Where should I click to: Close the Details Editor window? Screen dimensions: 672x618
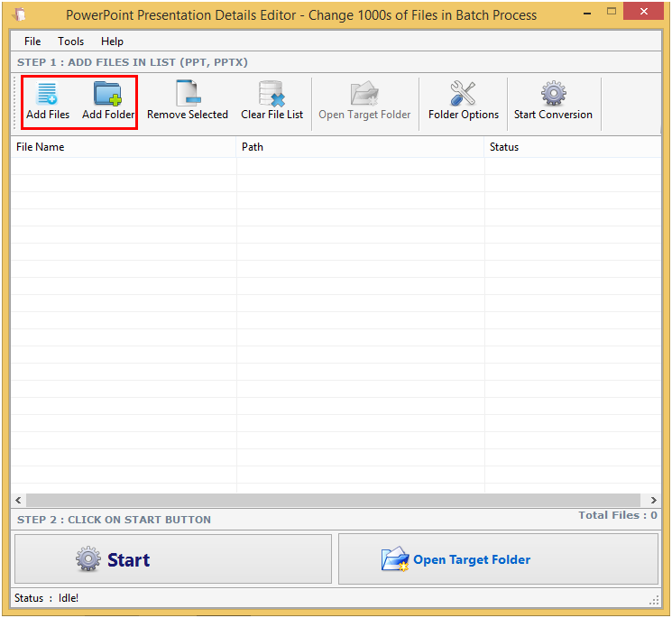(644, 12)
